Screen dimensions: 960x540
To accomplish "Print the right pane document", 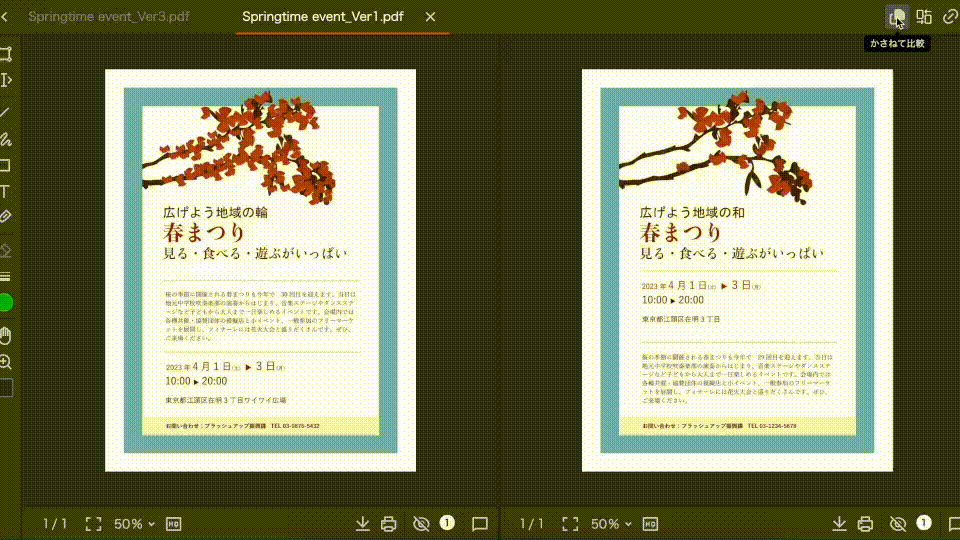I will (x=865, y=524).
